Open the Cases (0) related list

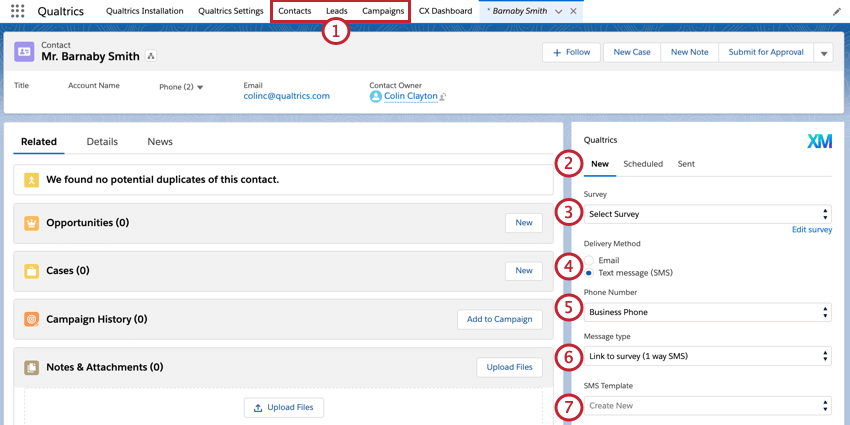pos(68,271)
